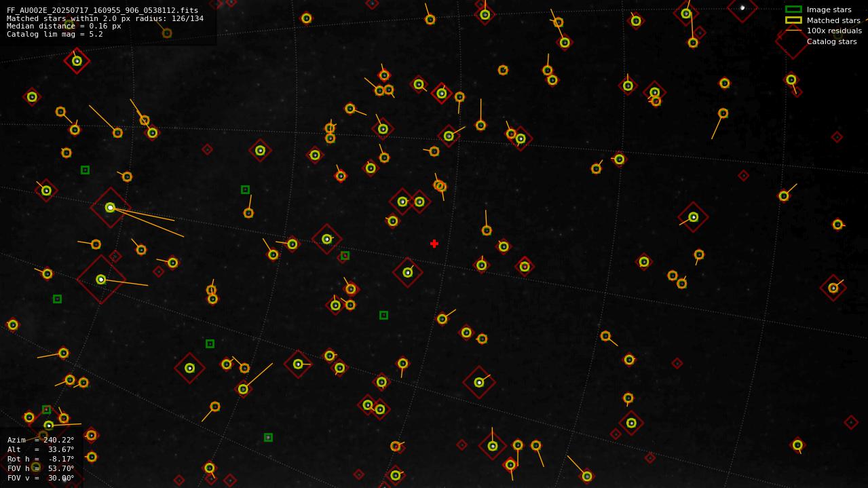Viewport: 868px width, 488px height.
Task: Click the '100x residuals' legend label
Action: [834, 31]
